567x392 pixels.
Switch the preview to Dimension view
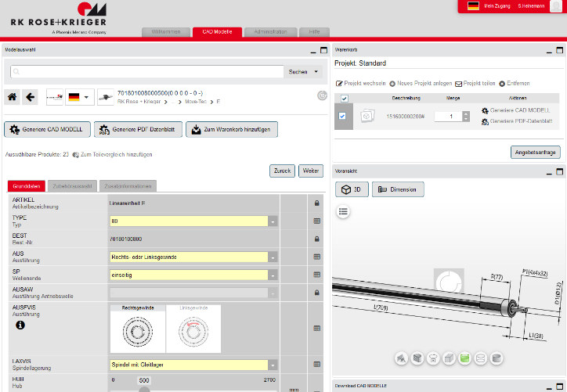398,189
